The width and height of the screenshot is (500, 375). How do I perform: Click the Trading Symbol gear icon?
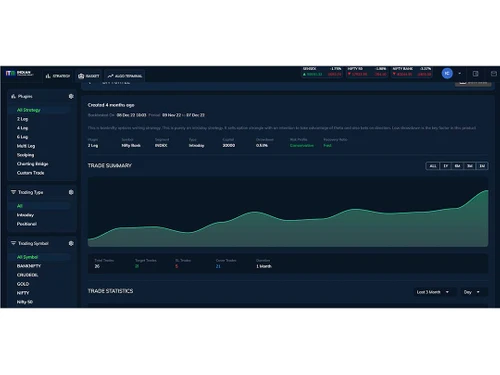coord(71,243)
